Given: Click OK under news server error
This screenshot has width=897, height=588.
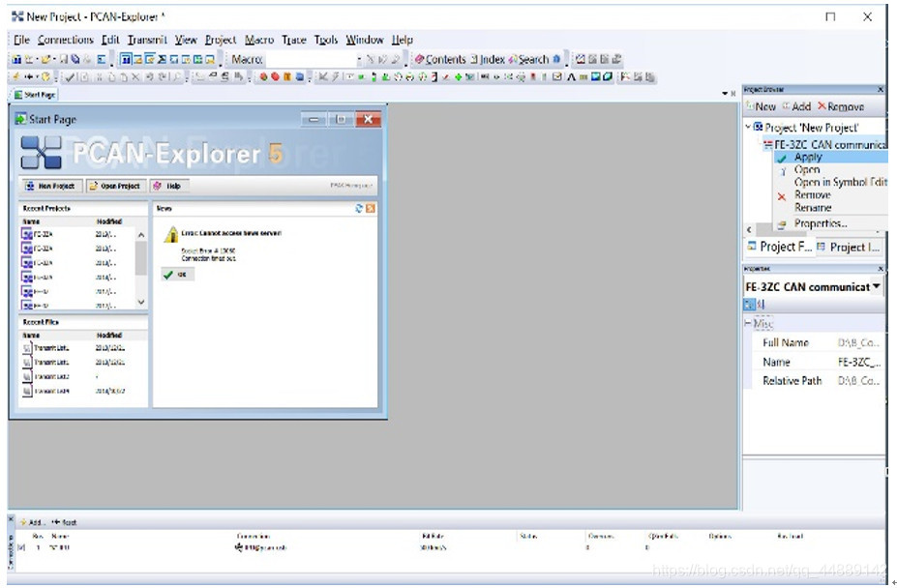Looking at the screenshot, I should coord(177,275).
